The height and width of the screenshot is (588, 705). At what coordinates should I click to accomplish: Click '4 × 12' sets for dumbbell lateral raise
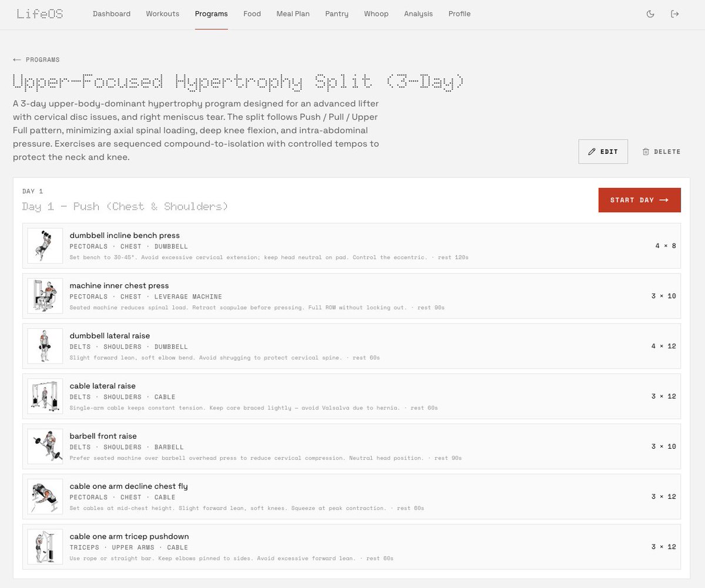click(x=664, y=347)
